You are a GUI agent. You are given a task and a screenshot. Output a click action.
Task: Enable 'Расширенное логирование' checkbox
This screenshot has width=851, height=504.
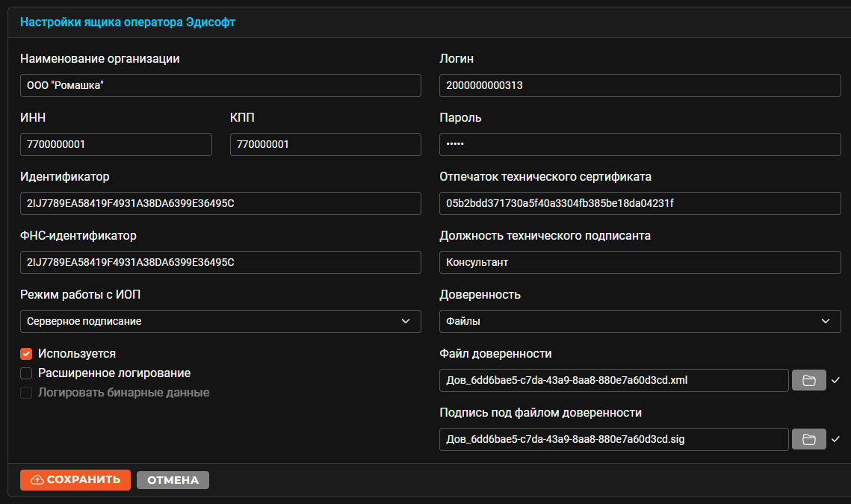tap(26, 373)
